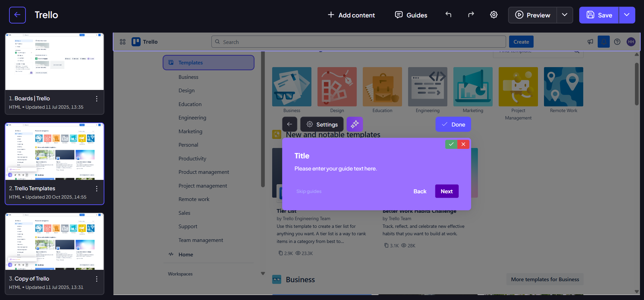Expand the Save dropdown arrow

point(627,15)
